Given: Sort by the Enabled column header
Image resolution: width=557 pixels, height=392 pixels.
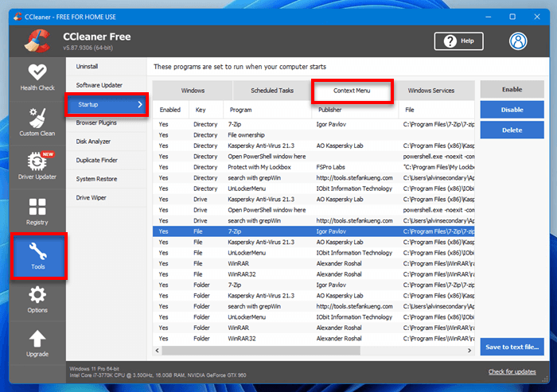Looking at the screenshot, I should [170, 110].
